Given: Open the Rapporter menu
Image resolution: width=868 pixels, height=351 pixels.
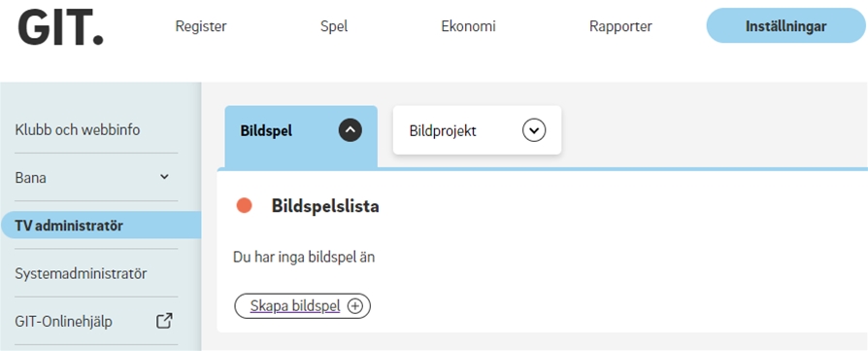Looking at the screenshot, I should click(620, 26).
